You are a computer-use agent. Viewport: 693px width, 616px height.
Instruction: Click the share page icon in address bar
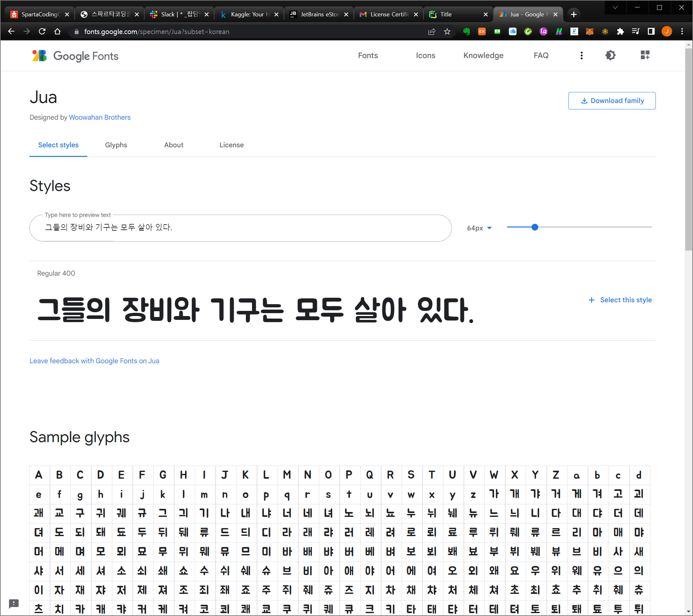[x=432, y=31]
